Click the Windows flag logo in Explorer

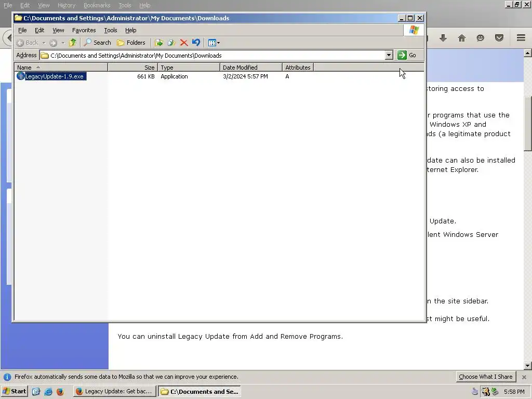tap(414, 30)
